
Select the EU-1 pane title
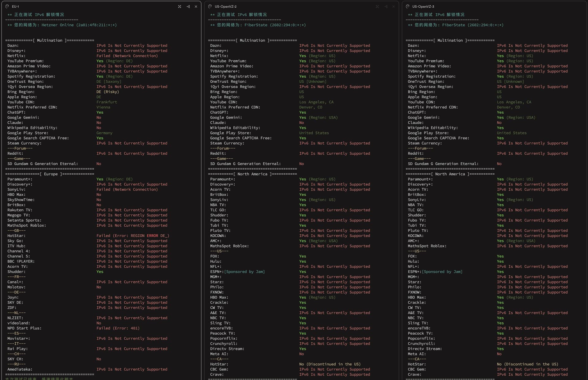[x=15, y=6]
